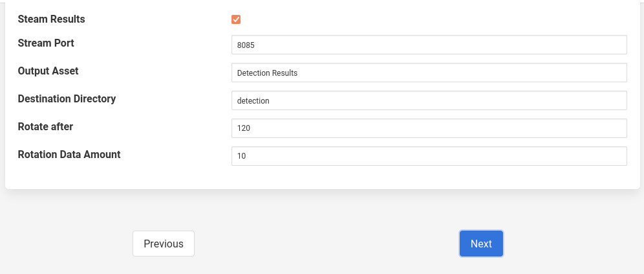Click into the Output Asset field
This screenshot has height=274, width=644.
coord(429,73)
